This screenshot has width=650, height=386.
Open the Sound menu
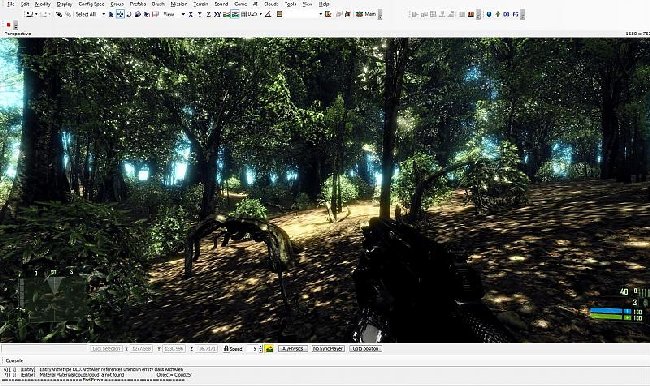pyautogui.click(x=221, y=4)
